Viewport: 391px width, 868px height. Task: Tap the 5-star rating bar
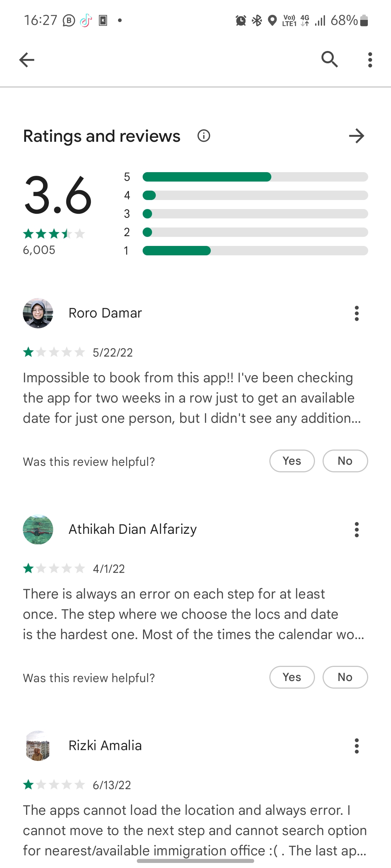coord(255,177)
